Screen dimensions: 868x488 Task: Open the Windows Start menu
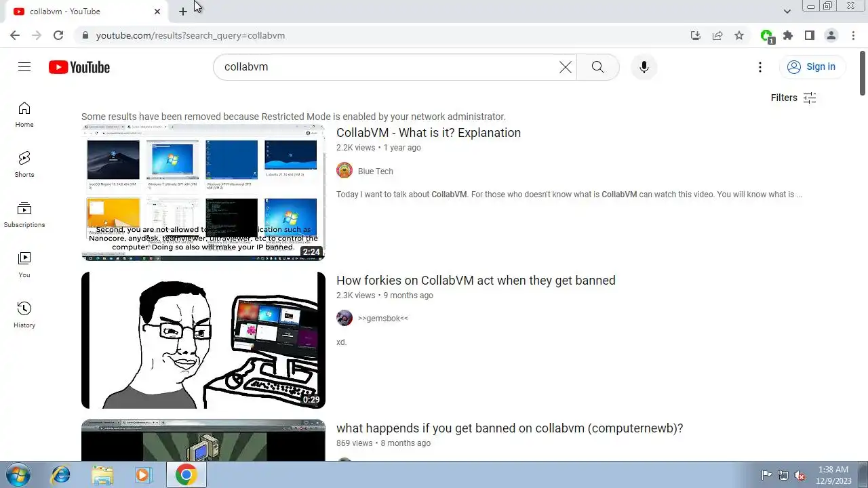click(18, 475)
